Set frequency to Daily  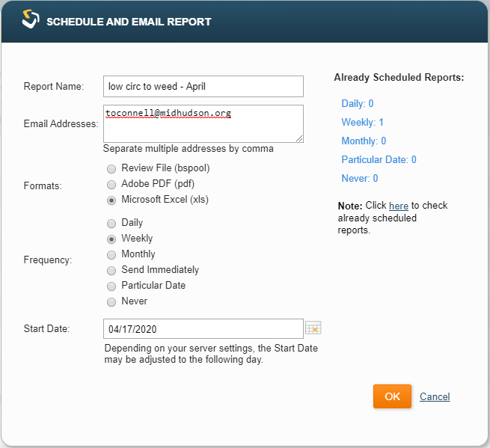click(111, 224)
